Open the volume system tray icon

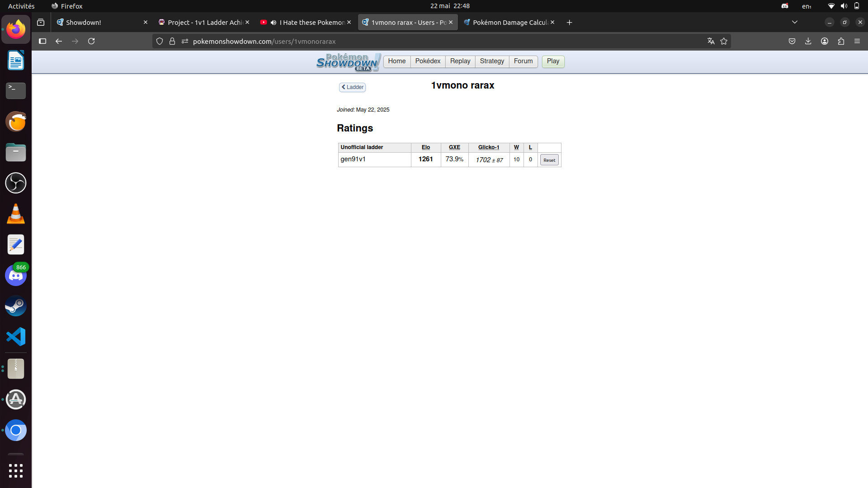pyautogui.click(x=844, y=6)
